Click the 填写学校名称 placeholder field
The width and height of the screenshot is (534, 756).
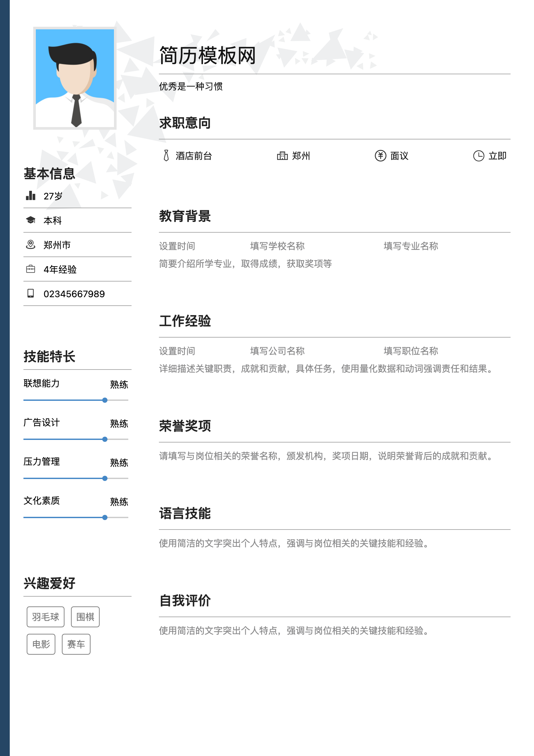[x=277, y=246]
